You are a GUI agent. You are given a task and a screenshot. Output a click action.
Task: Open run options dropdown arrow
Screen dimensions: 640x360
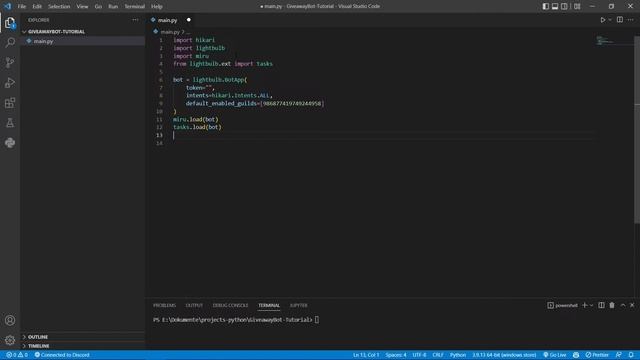[x=610, y=20]
